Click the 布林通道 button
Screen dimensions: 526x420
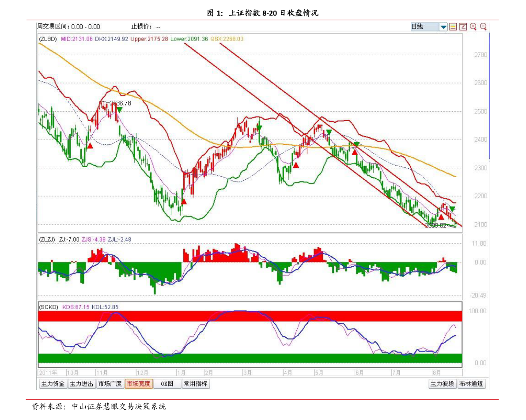coord(471,384)
